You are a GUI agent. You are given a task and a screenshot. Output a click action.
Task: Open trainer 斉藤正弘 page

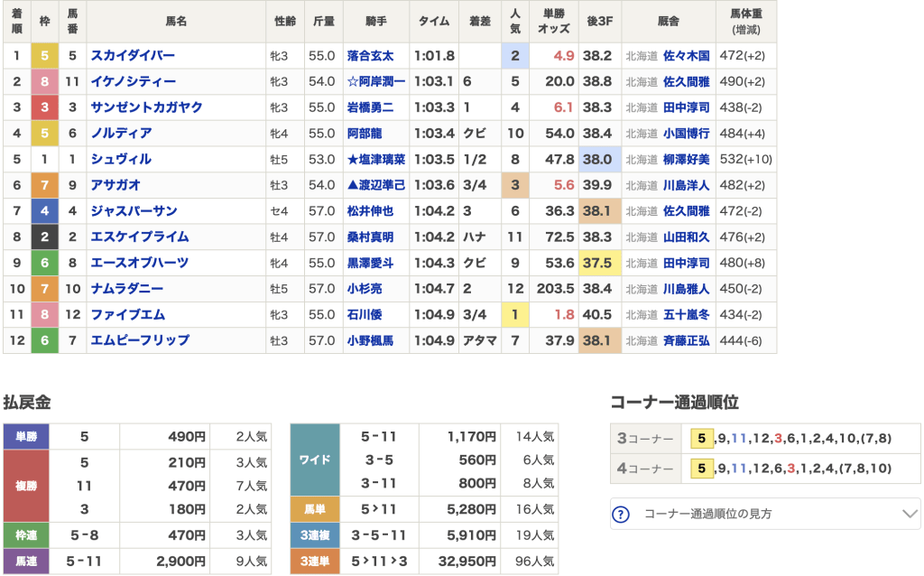[x=686, y=340]
